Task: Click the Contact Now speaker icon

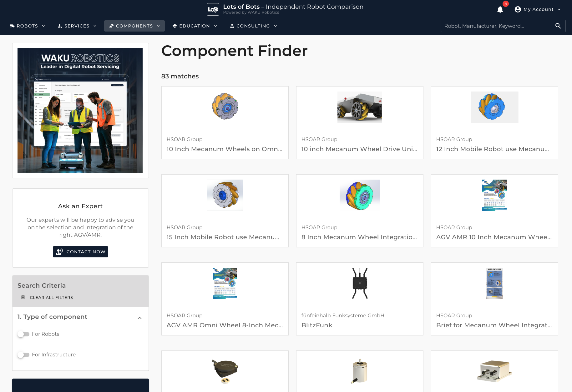Action: pos(59,252)
